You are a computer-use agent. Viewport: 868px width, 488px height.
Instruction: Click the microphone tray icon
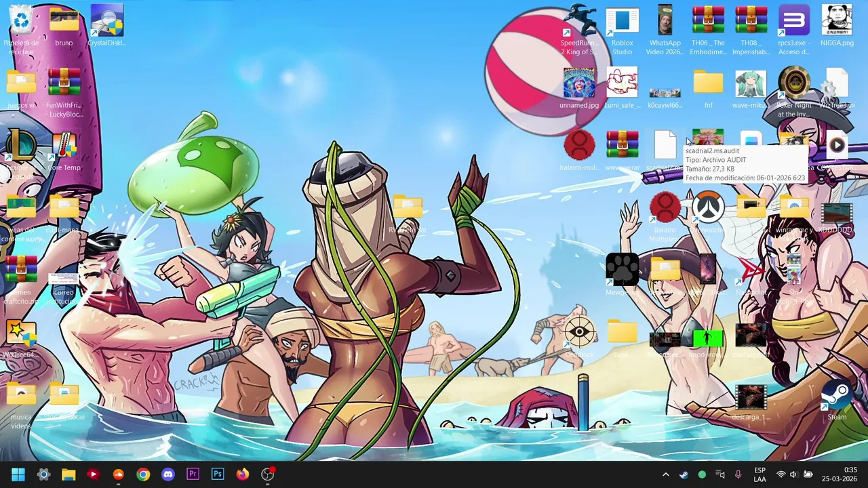738,474
